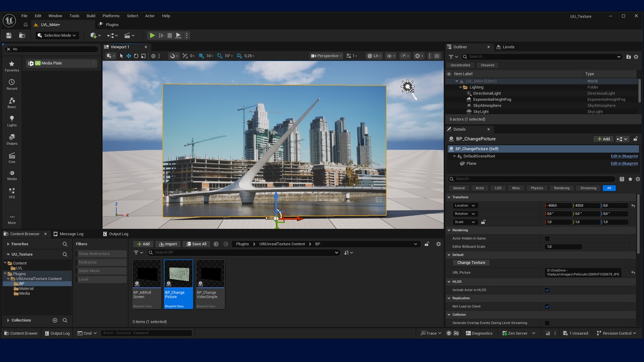
Task: Toggle the Scale lock ratio icon
Action: click(483, 222)
